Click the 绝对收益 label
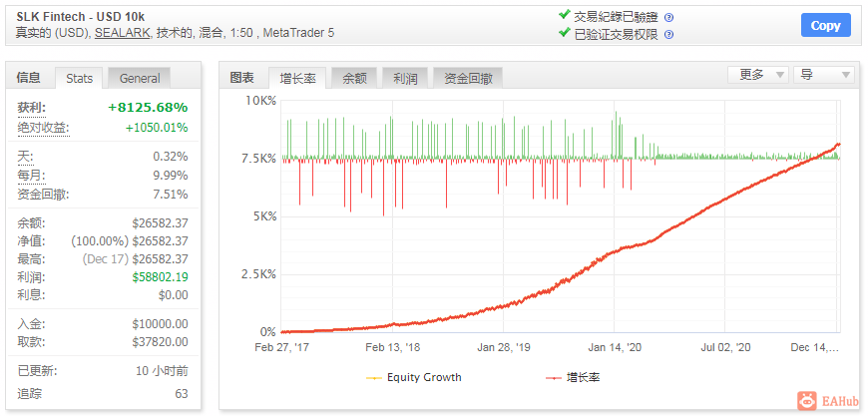Viewport: 868px width, 416px height. [43, 128]
